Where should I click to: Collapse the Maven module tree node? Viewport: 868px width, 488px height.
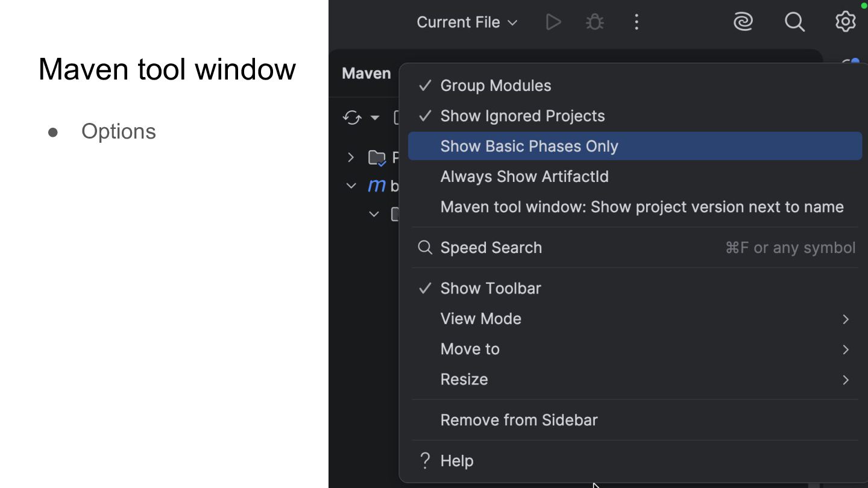coord(351,186)
